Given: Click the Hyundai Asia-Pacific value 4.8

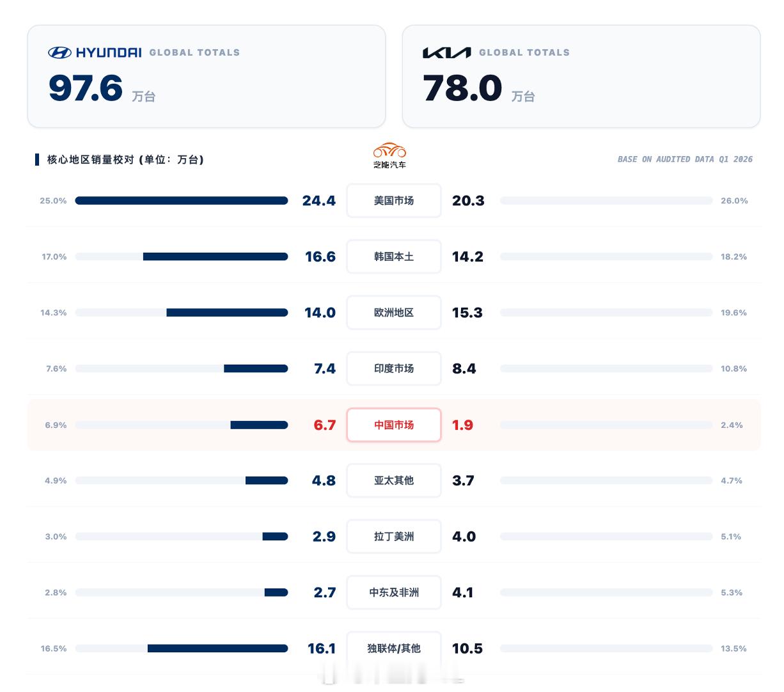Looking at the screenshot, I should tap(324, 480).
